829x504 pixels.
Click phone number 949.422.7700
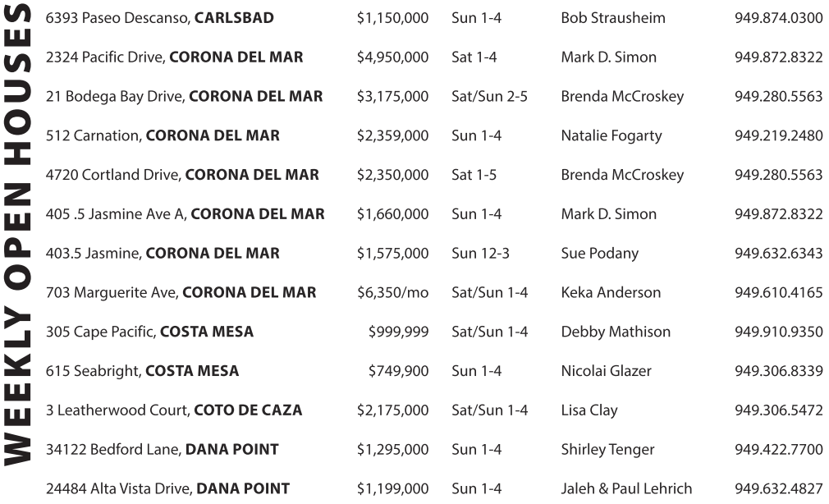[778, 450]
